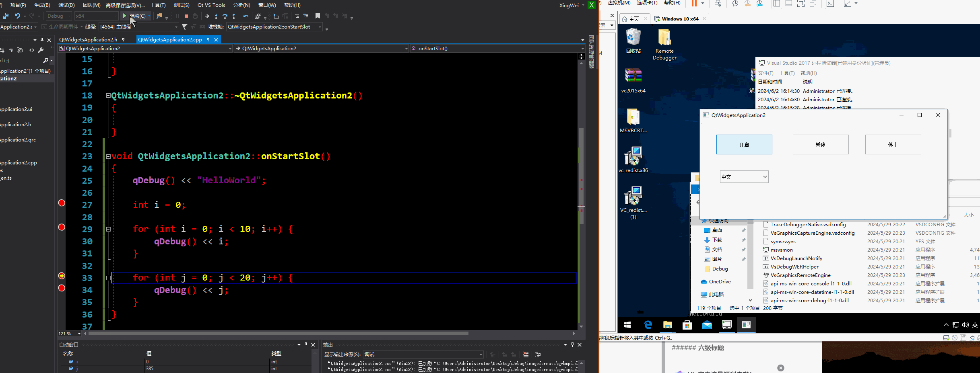Screen dimensions: 980x373
Task: Toggle breakpoint on line 29
Action: click(62, 227)
